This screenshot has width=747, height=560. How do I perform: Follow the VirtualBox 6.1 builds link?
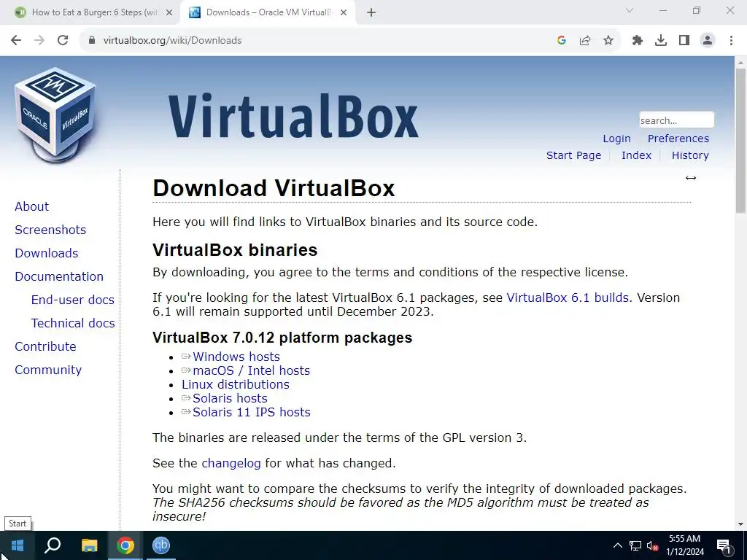coord(568,297)
